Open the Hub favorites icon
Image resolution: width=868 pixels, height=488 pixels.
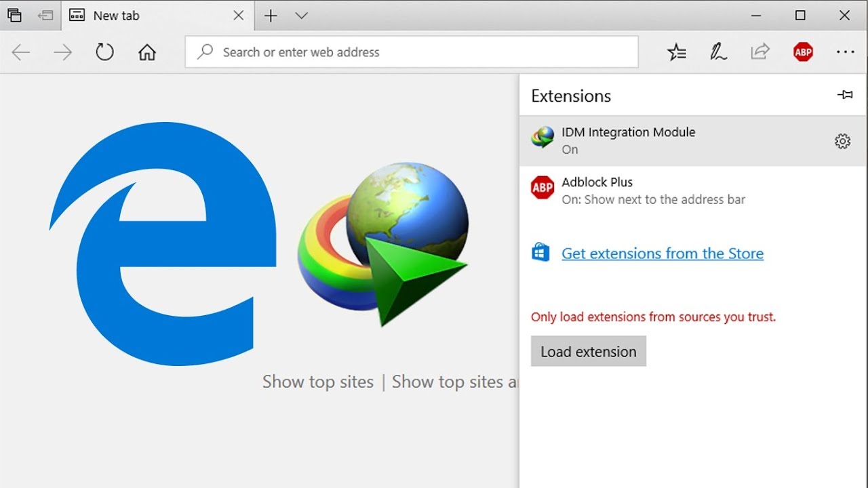677,52
